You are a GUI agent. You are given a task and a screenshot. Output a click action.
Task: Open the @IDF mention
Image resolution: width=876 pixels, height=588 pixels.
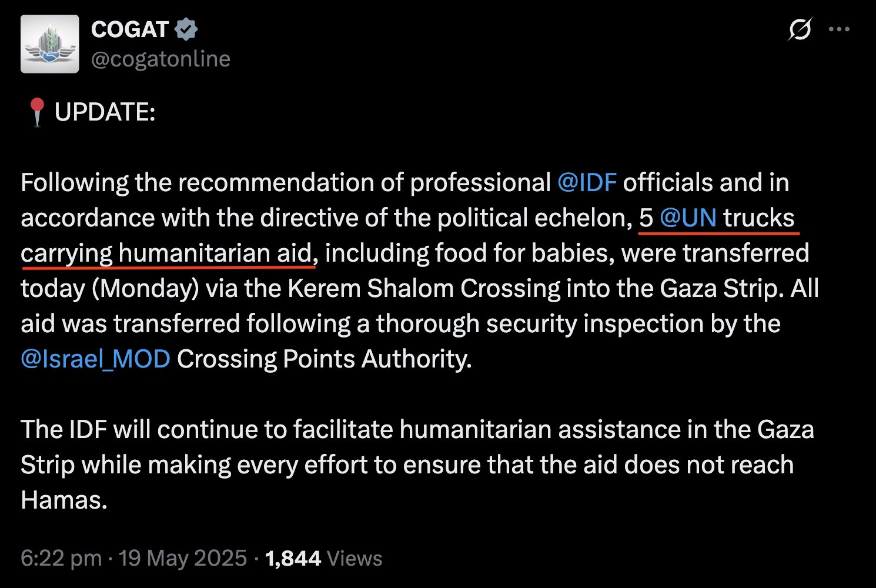pyautogui.click(x=587, y=183)
